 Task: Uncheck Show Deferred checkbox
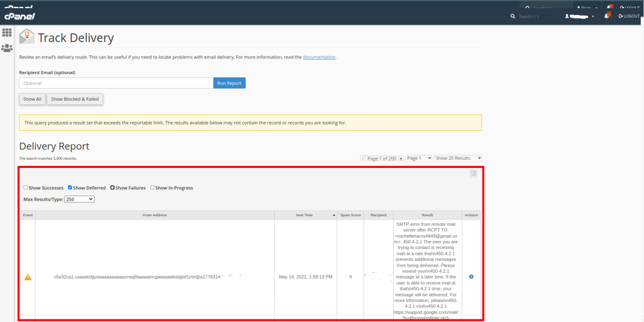(x=70, y=188)
